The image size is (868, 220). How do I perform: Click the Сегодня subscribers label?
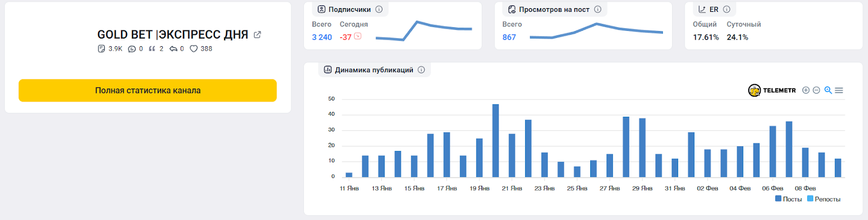coord(354,24)
